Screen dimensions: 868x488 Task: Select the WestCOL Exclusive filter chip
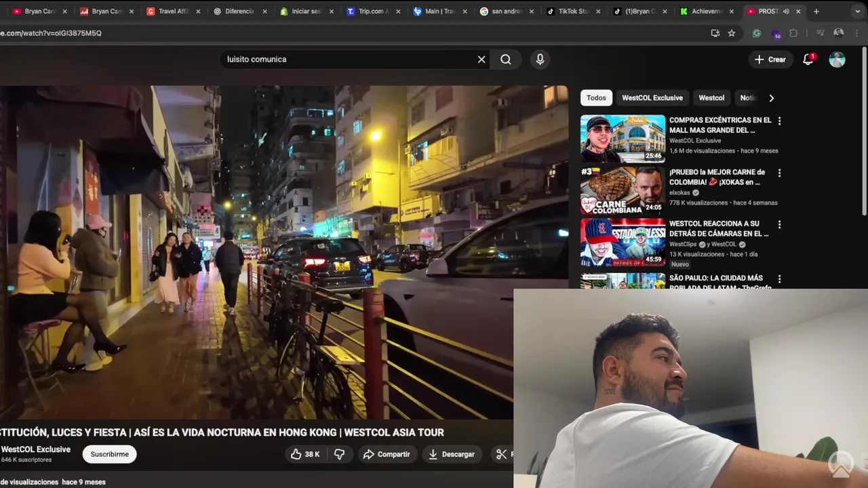652,98
